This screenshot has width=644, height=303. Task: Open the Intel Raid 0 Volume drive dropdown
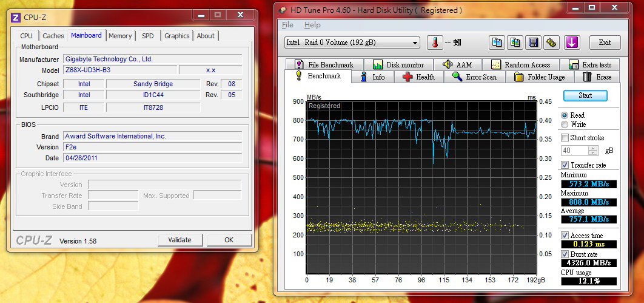352,43
